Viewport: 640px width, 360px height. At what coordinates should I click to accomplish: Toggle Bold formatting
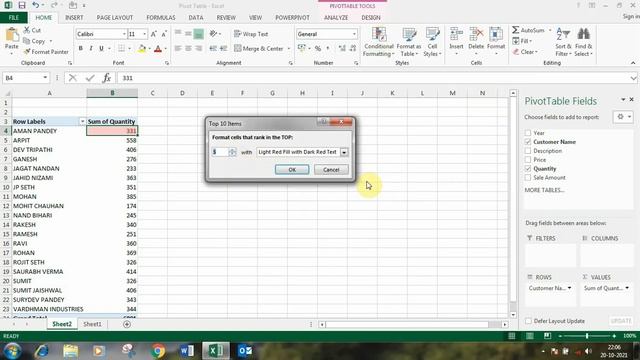80,49
